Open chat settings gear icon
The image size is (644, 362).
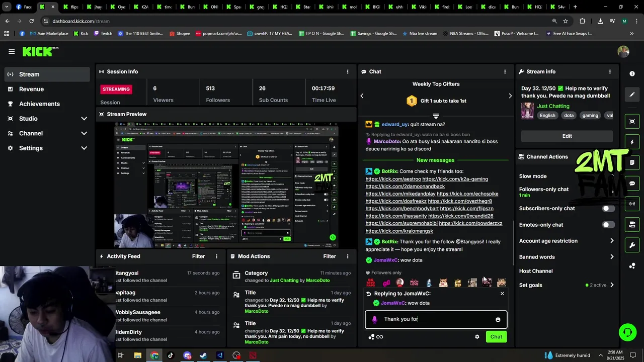(x=477, y=337)
